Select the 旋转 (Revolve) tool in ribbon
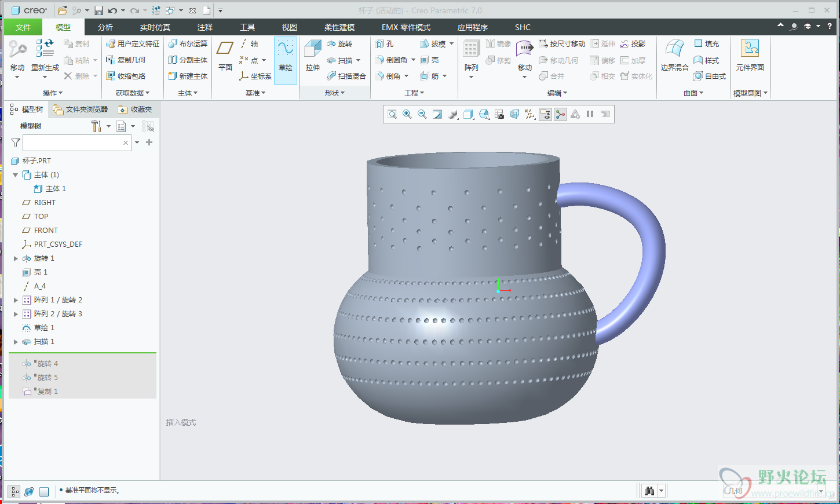840x504 pixels. 340,44
